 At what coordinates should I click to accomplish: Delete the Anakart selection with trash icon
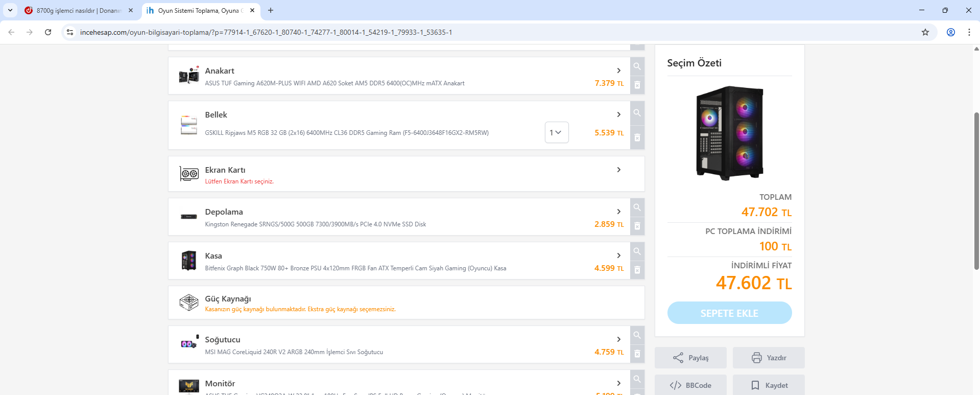[637, 85]
